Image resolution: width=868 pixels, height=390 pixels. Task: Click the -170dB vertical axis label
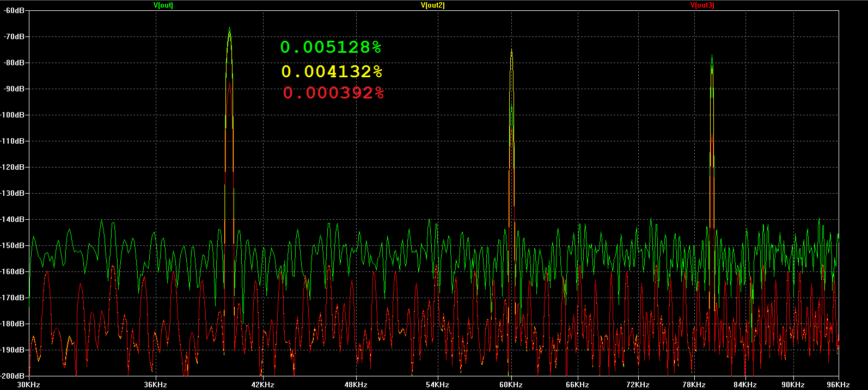pos(13,298)
